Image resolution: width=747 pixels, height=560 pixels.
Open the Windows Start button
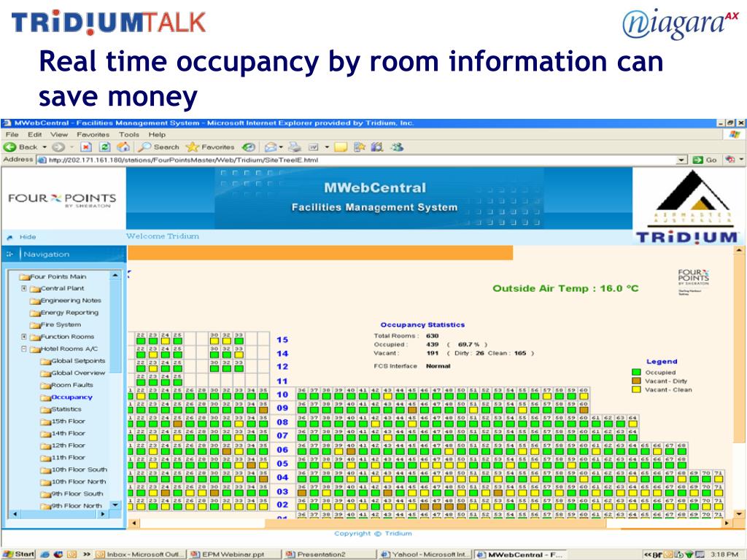tap(18, 554)
